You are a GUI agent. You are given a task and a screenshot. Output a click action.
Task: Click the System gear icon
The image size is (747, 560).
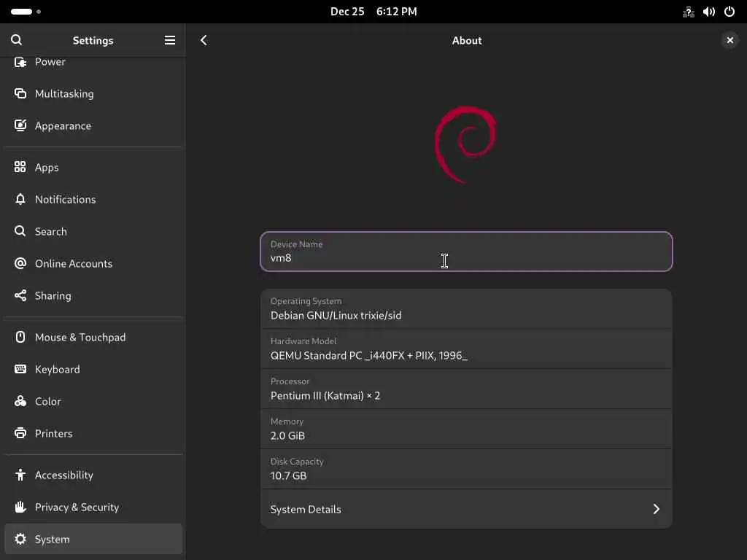click(20, 539)
